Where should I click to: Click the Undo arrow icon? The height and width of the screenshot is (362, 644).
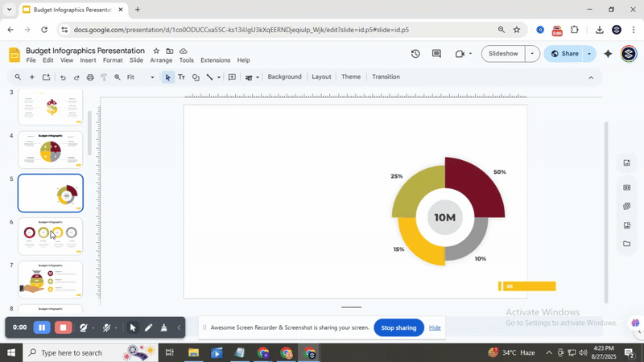click(63, 77)
